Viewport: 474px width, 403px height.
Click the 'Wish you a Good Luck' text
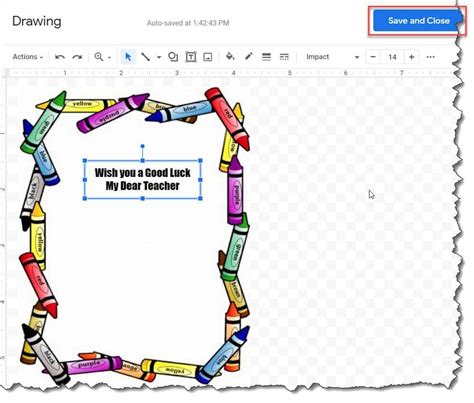point(143,173)
